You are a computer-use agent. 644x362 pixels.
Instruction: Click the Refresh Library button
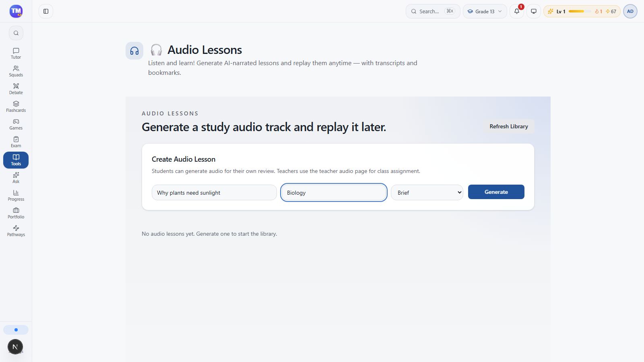[x=509, y=126]
